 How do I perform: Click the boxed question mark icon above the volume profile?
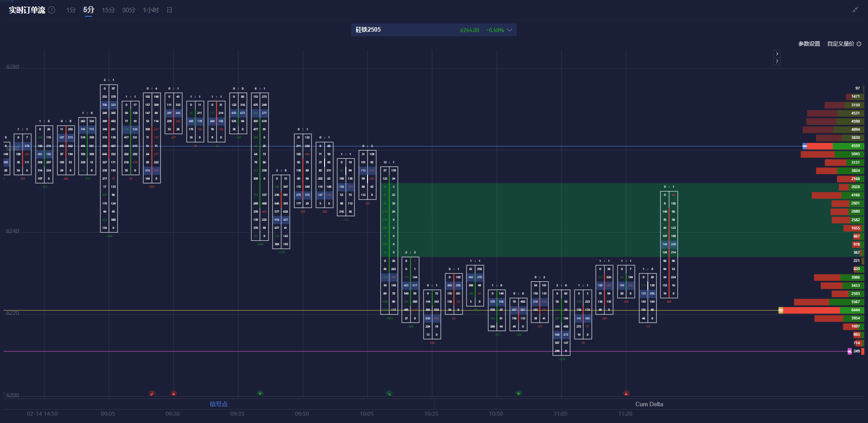tap(777, 62)
